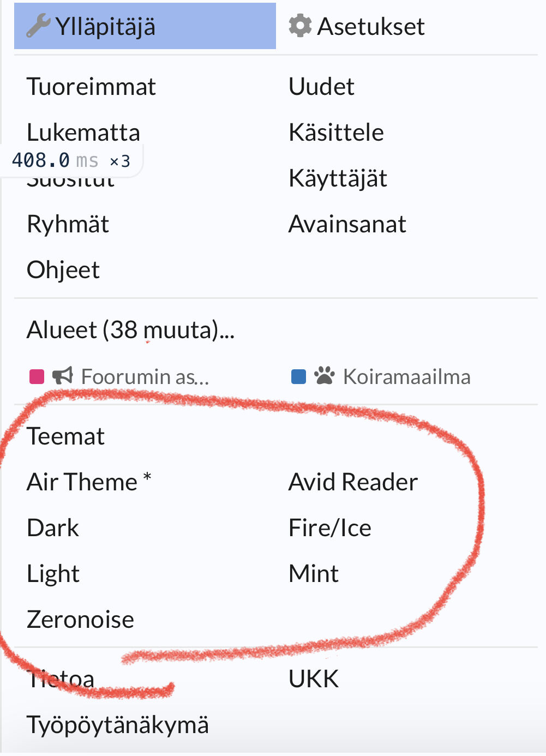The width and height of the screenshot is (546, 756).
Task: Click the pink category color square
Action: (37, 376)
